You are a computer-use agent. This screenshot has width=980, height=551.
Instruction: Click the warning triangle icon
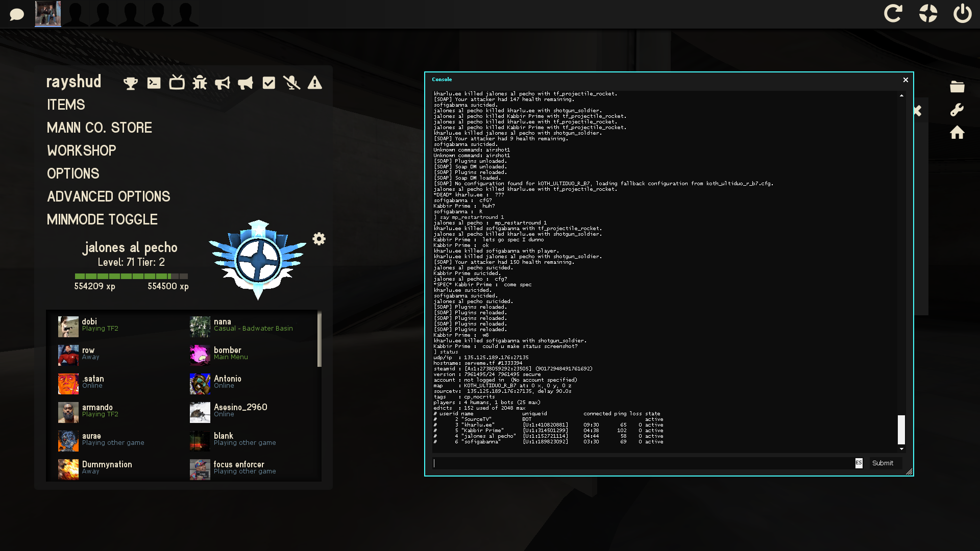314,83
